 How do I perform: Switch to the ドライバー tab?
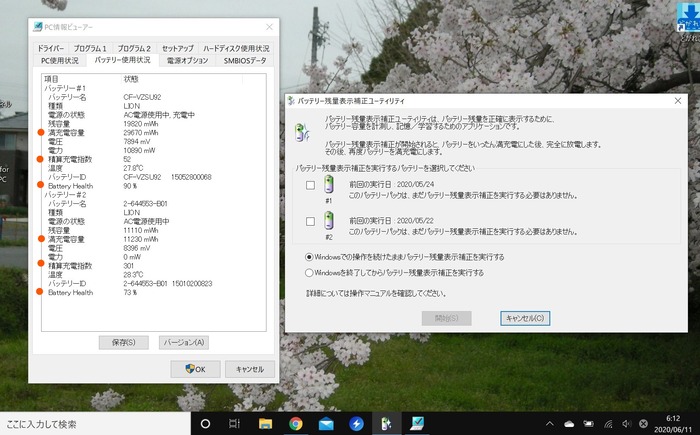[x=50, y=48]
